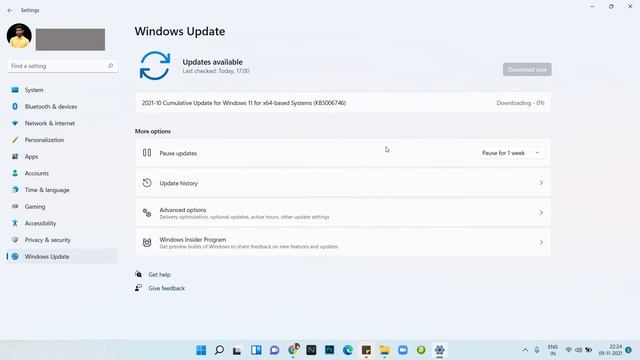Open Personalization settings

(x=62, y=140)
